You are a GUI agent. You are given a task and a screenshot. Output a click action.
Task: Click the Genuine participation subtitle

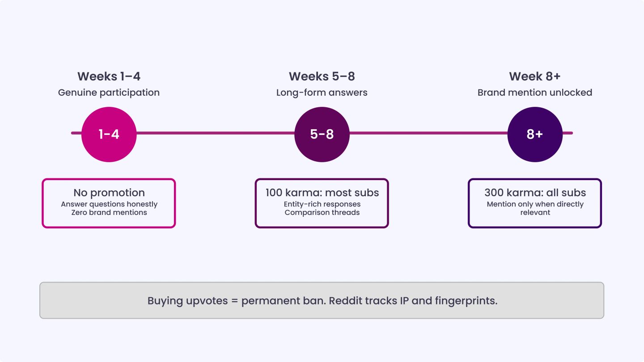point(109,93)
